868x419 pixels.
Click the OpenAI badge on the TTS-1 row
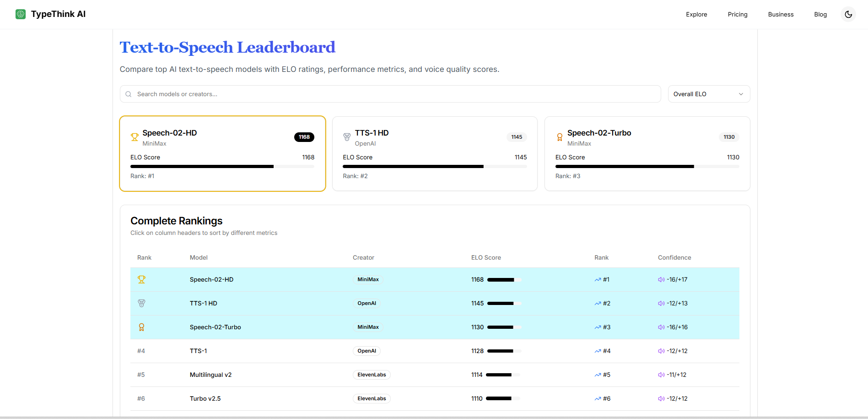point(367,351)
